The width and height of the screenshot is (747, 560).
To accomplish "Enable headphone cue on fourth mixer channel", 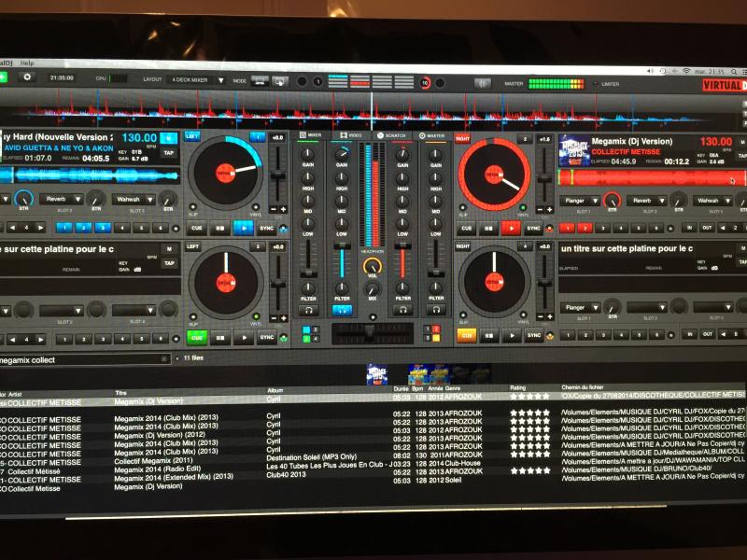I will (436, 310).
